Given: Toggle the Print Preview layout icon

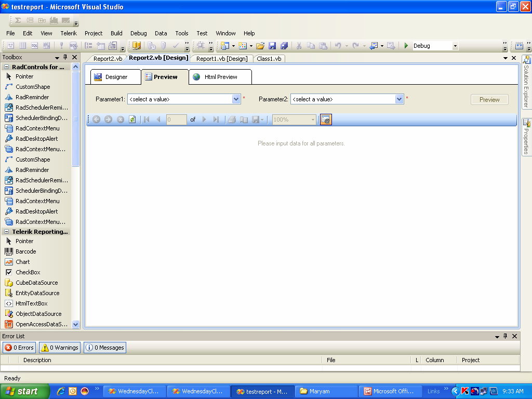Looking at the screenshot, I should click(x=244, y=119).
